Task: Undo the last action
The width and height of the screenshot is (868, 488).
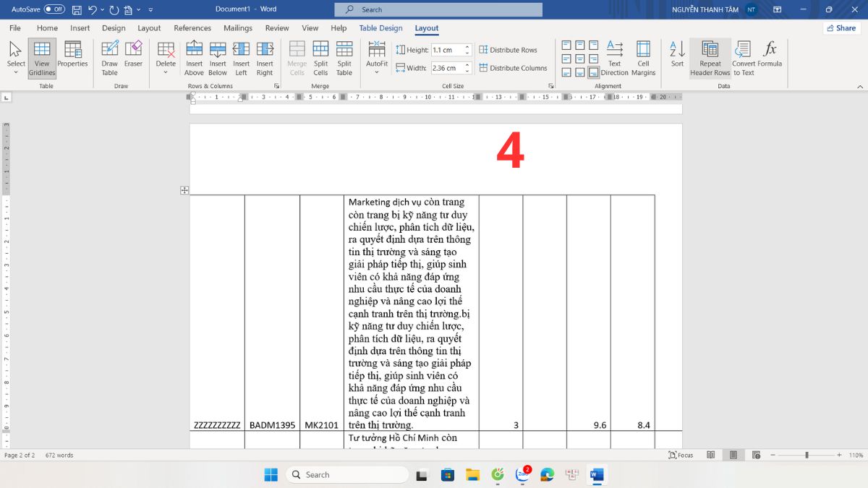Action: click(92, 9)
